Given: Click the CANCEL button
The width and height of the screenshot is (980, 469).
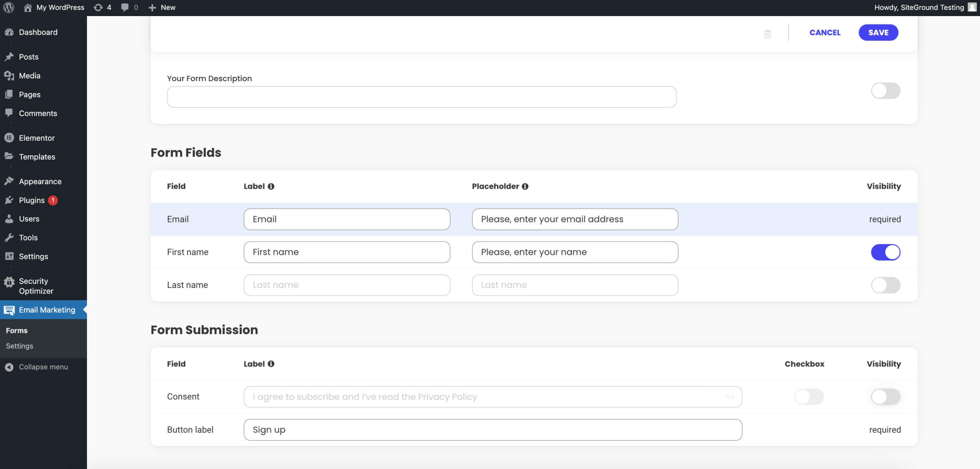Looking at the screenshot, I should click(x=825, y=33).
